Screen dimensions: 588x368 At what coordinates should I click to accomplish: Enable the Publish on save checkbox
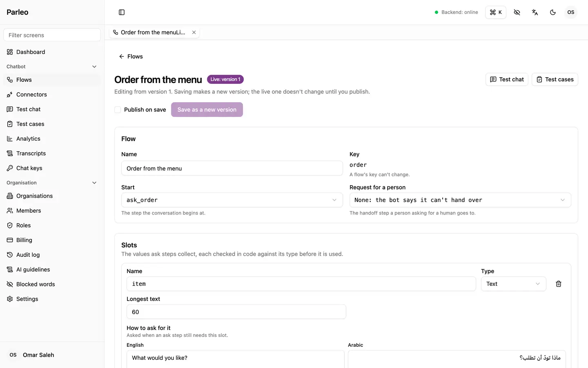118,110
